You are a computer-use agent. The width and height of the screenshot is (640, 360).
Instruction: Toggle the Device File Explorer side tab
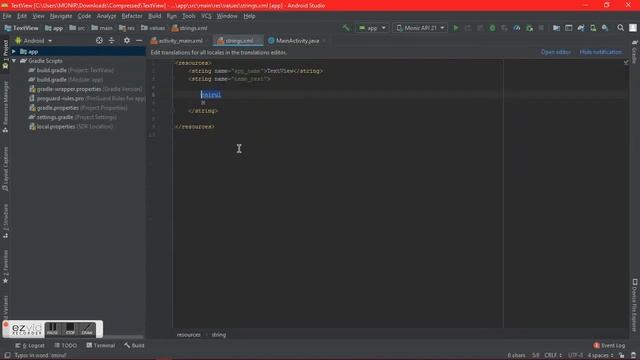[x=635, y=305]
